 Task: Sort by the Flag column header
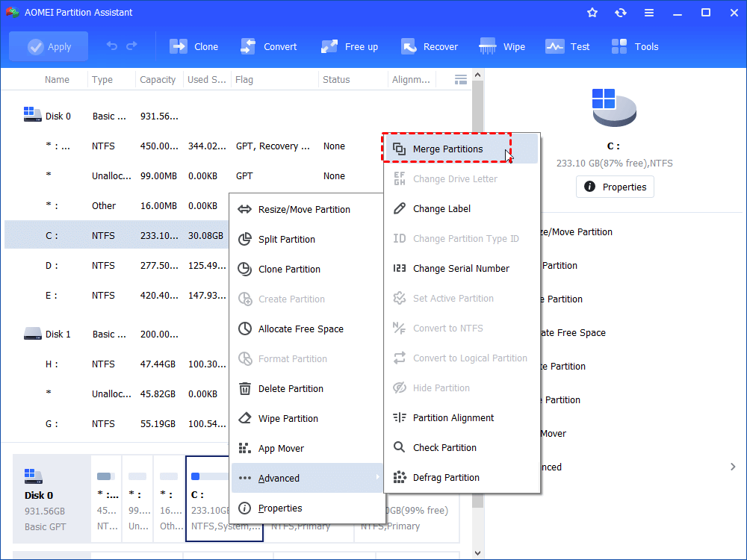[244, 80]
